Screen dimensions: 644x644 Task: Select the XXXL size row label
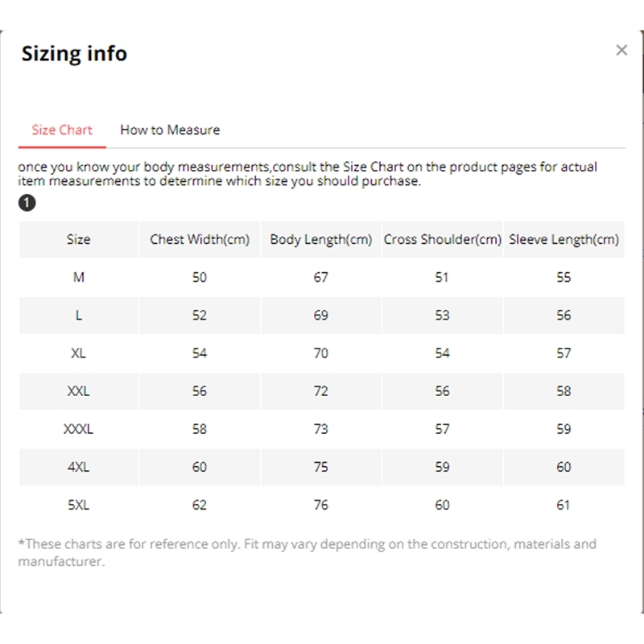coord(78,429)
